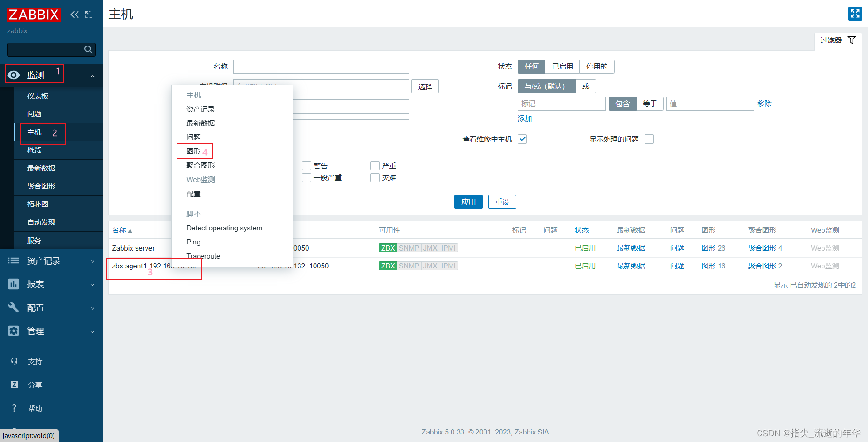
Task: Select 等于 tag operator
Action: coord(650,104)
